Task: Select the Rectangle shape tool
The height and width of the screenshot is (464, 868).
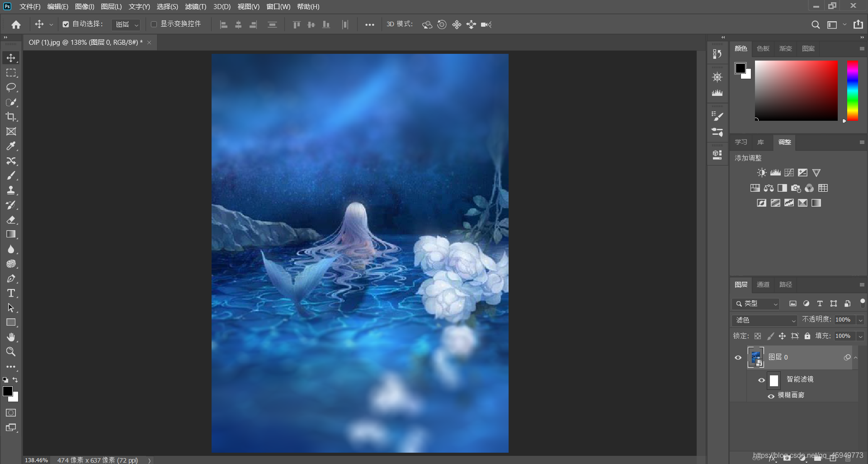Action: [11, 322]
